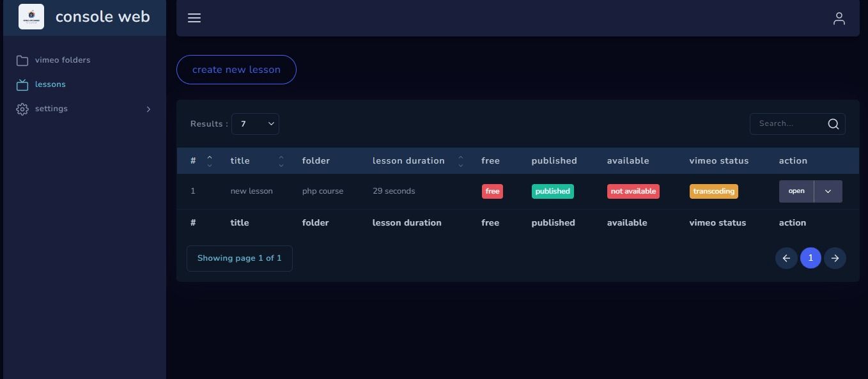The image size is (868, 379).
Task: Click the vimeo folders folder icon
Action: 22,60
